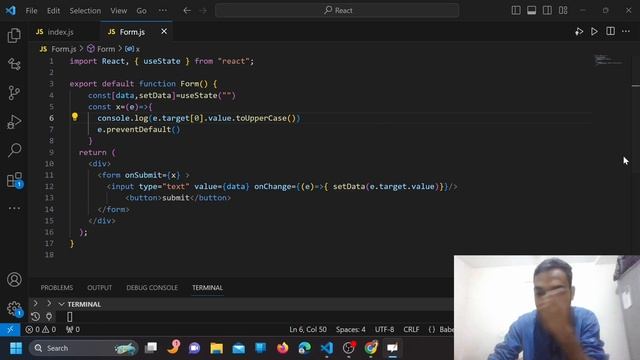This screenshot has width=640, height=360.
Task: Open the Search view in activity bar
Action: click(14, 150)
